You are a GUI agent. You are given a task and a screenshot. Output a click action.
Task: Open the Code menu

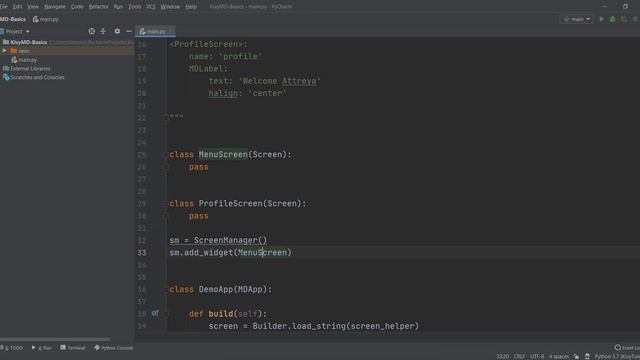pyautogui.click(x=77, y=7)
